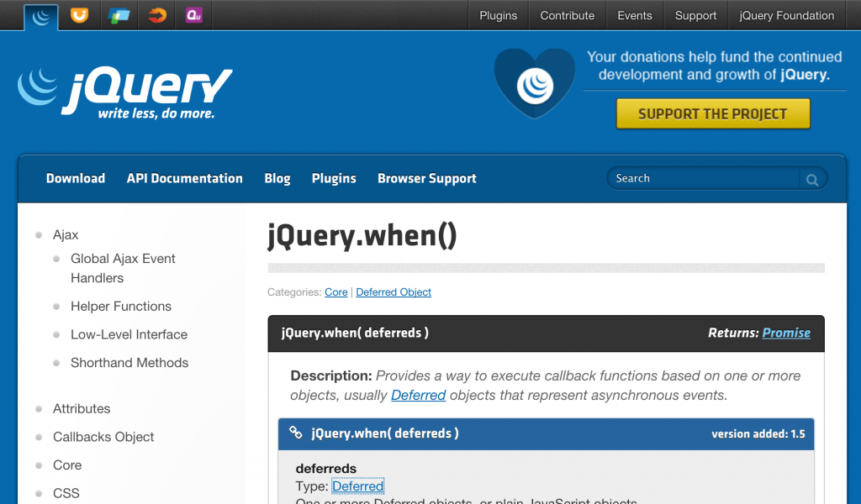Open the jQuery UI project icon
Image resolution: width=861 pixels, height=504 pixels.
pyautogui.click(x=79, y=15)
